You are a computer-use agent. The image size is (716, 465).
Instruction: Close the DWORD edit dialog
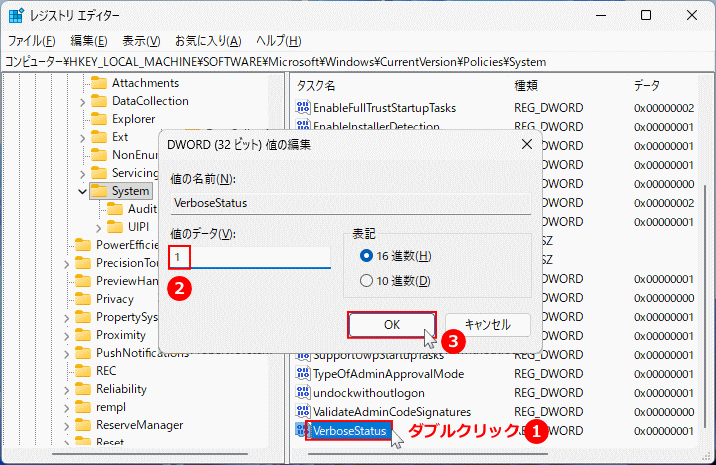(526, 144)
